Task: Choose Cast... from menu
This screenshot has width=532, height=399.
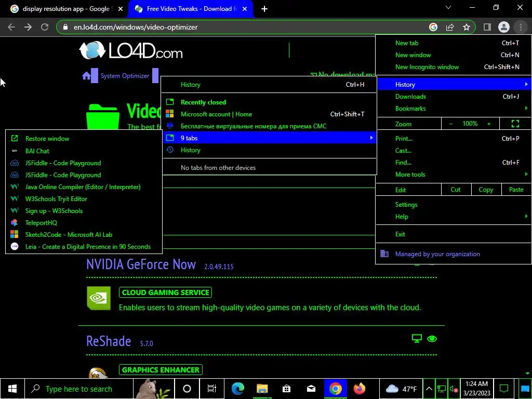Action: point(454,151)
